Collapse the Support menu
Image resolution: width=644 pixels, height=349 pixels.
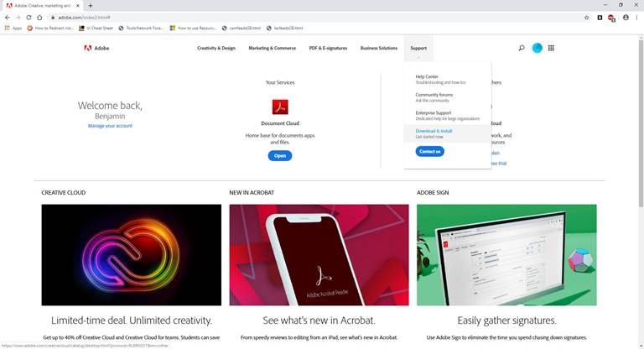click(x=418, y=48)
